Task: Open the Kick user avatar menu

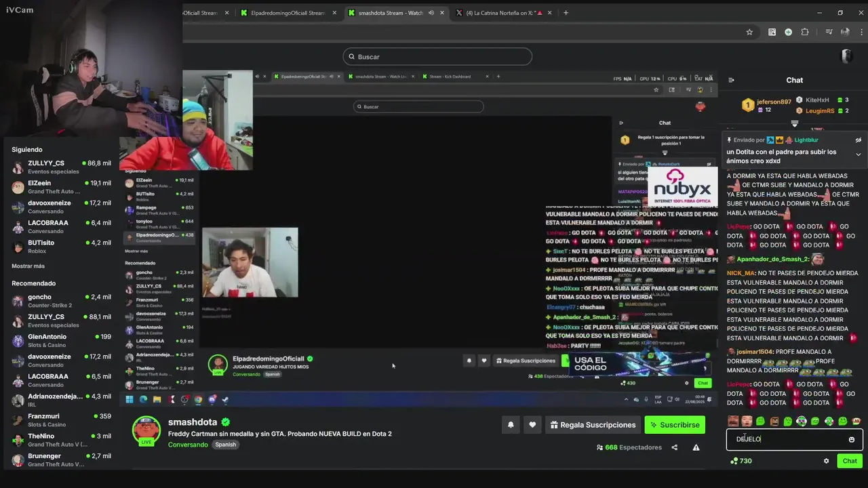Action: pyautogui.click(x=846, y=56)
